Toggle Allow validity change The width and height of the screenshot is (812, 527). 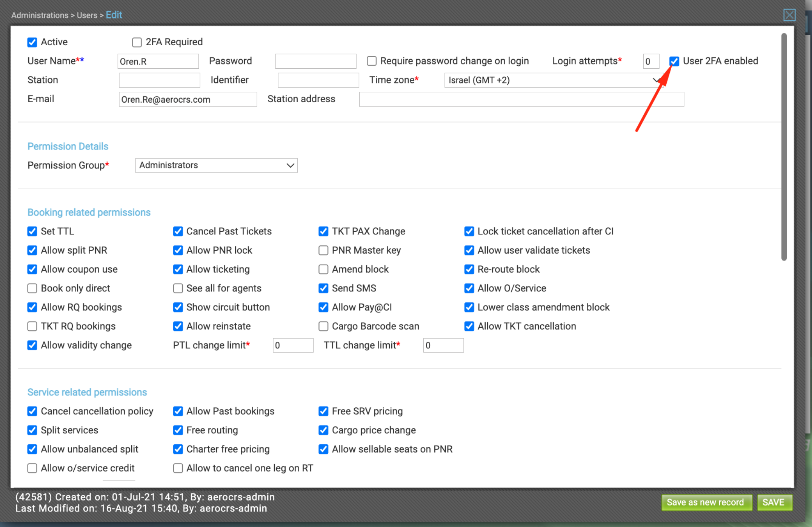point(32,345)
